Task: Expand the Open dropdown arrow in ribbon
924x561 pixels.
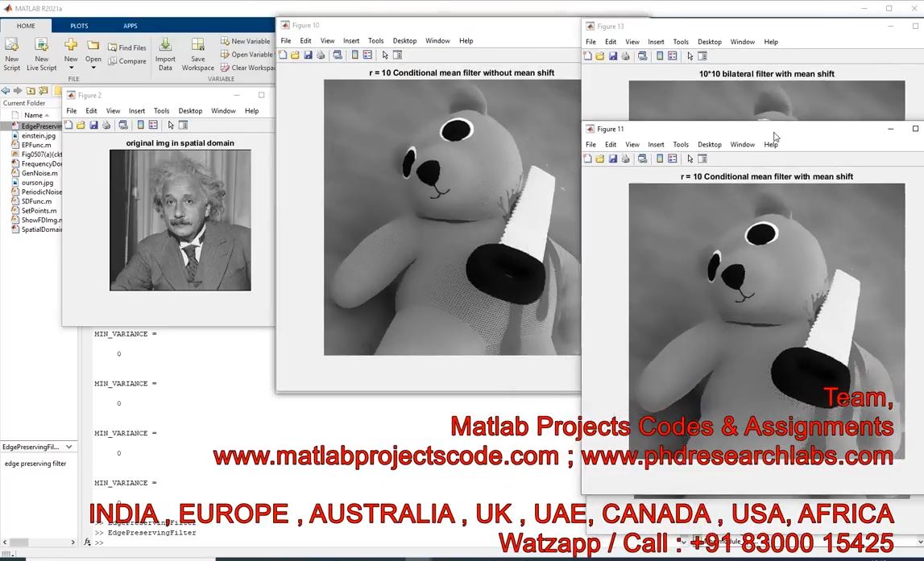Action: tap(93, 68)
